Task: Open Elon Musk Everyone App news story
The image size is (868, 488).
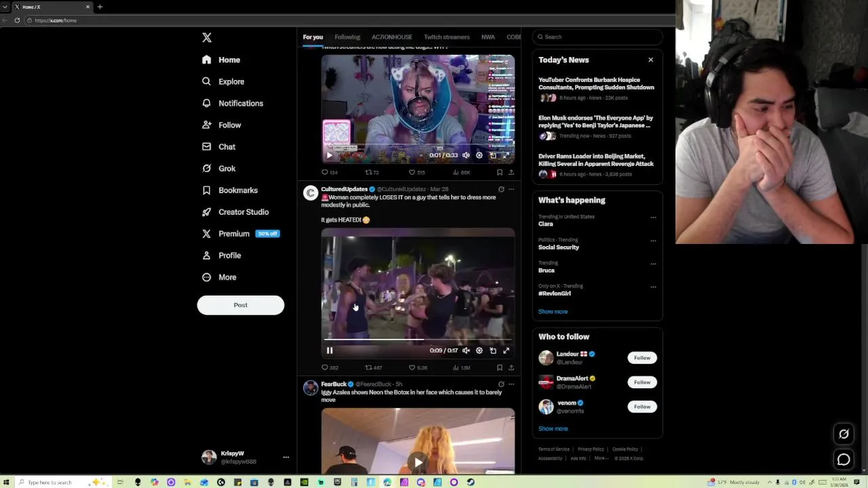Action: (x=597, y=127)
